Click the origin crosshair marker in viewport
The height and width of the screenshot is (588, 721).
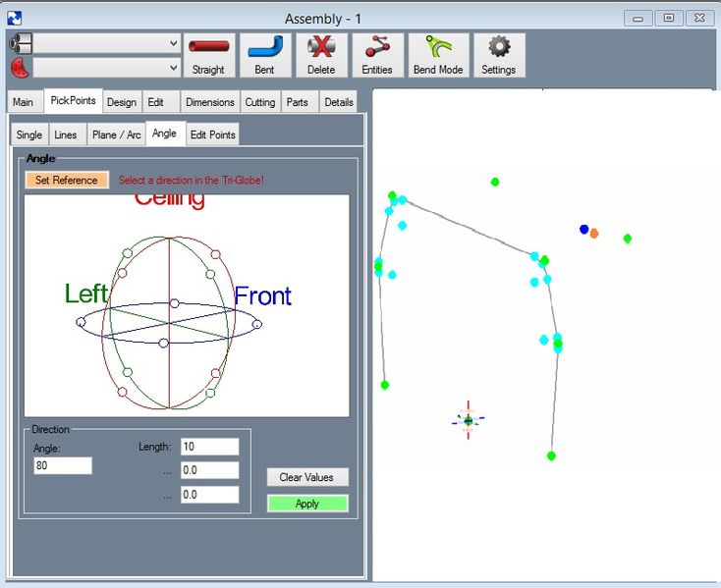click(469, 420)
